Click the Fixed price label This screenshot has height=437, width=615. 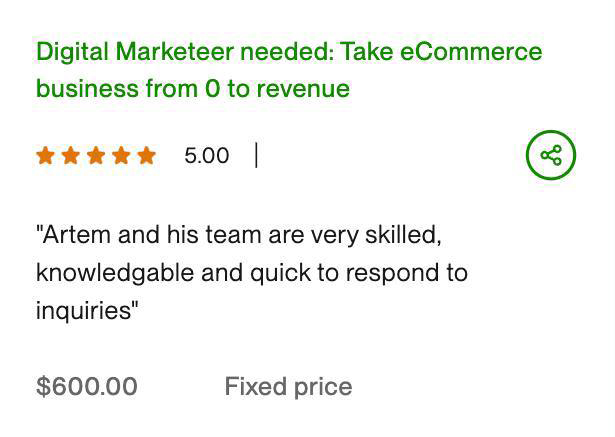coord(288,387)
